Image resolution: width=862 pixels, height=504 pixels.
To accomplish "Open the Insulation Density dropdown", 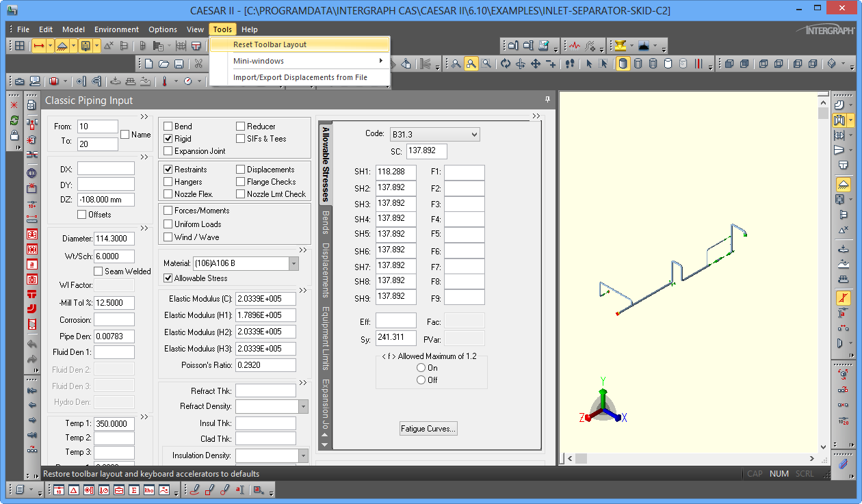I will coord(304,455).
